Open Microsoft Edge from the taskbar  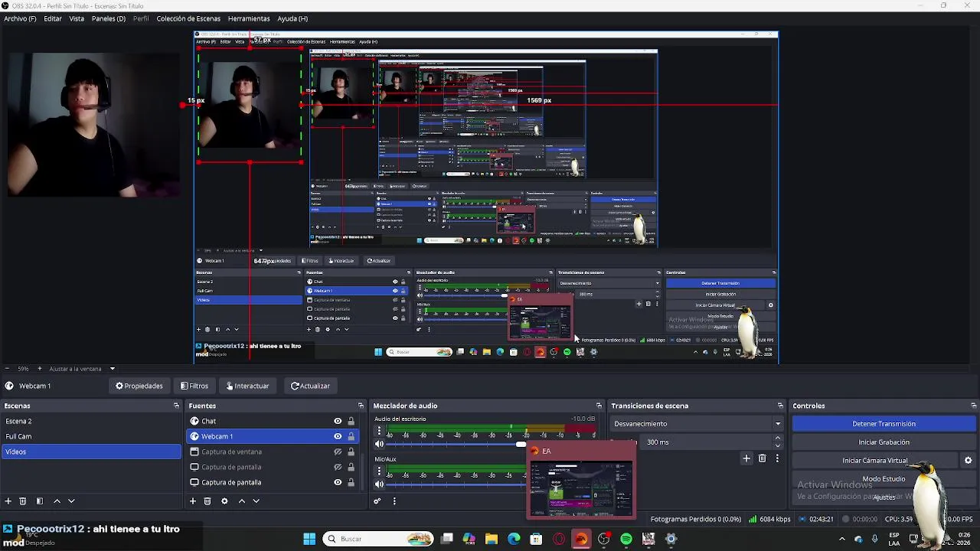point(514,539)
